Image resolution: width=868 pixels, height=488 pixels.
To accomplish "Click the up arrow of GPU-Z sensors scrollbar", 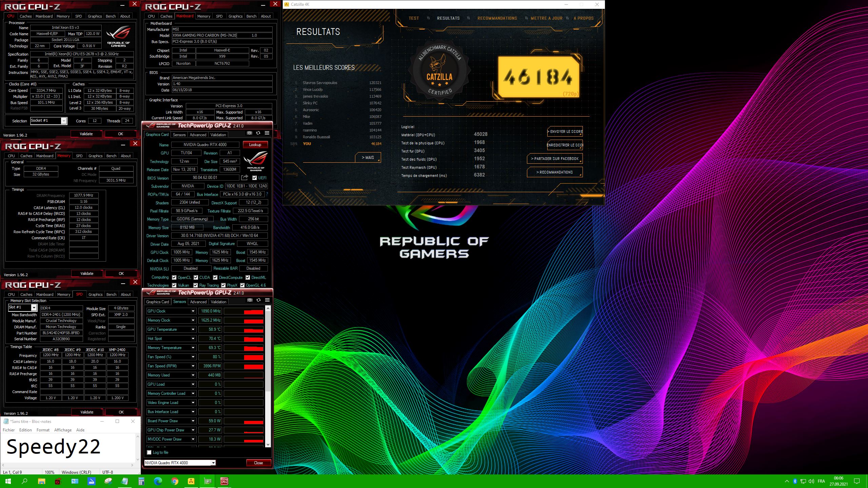I will click(268, 308).
